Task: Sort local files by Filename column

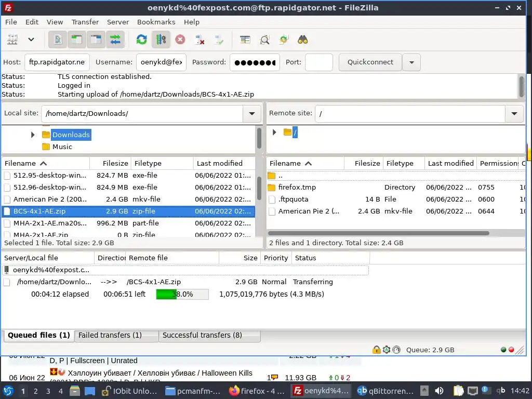Action: pyautogui.click(x=46, y=163)
